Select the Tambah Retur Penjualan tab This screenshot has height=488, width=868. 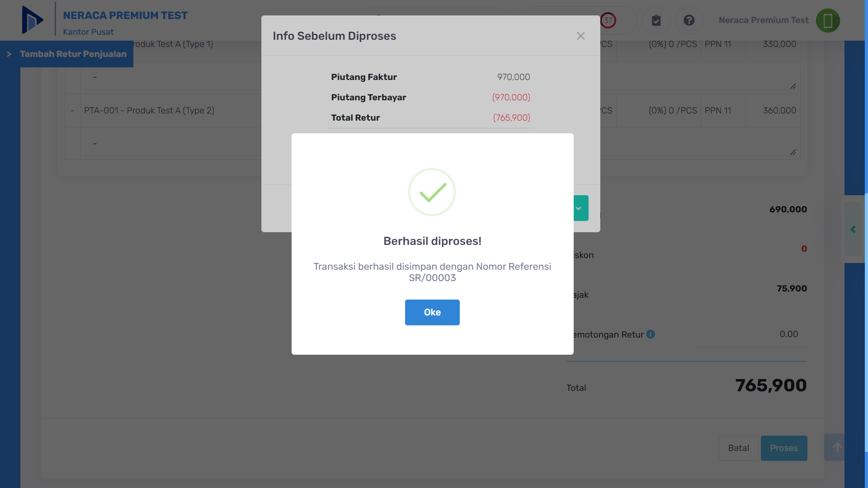click(73, 54)
